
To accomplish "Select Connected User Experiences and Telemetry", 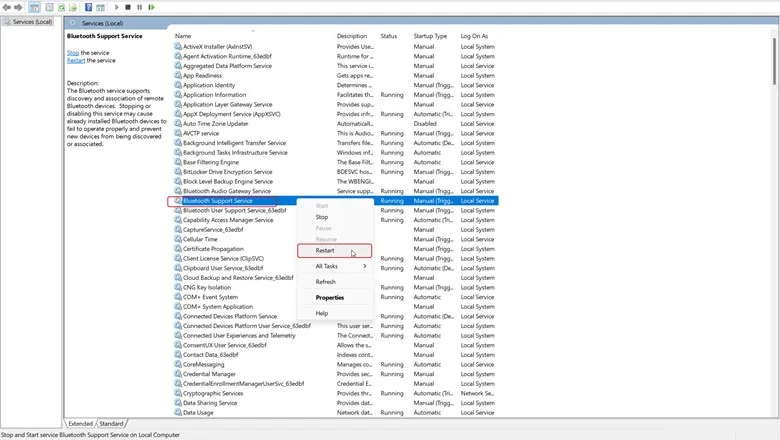I will click(x=335, y=336).
